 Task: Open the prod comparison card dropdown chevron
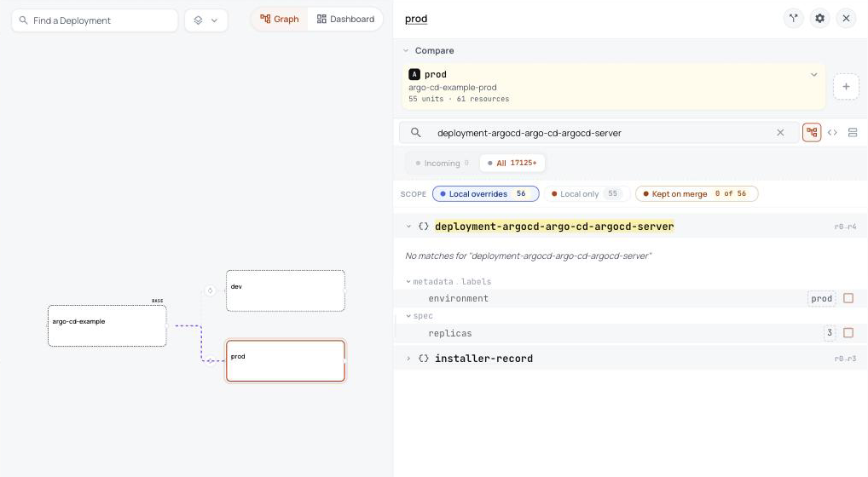click(813, 75)
